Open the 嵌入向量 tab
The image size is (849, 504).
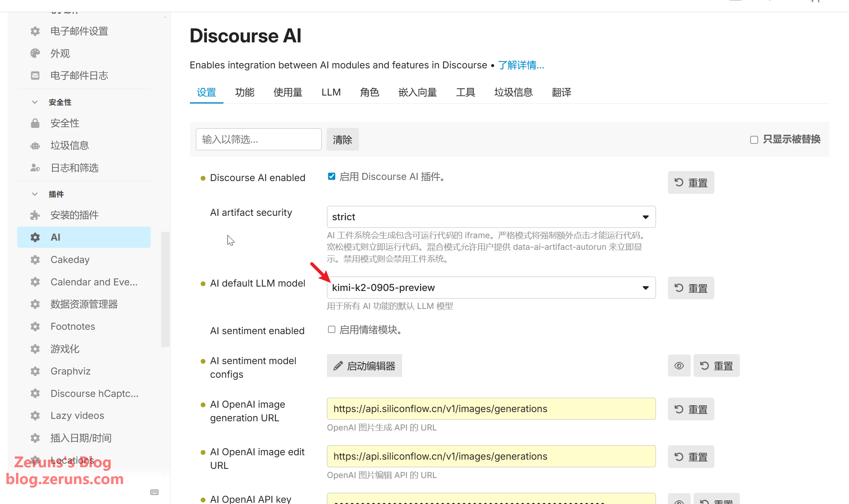click(417, 92)
